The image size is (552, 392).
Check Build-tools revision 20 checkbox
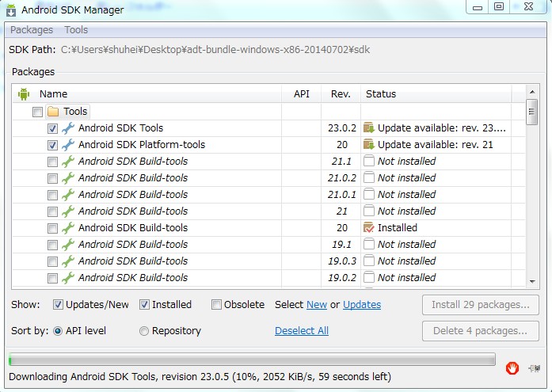coord(52,228)
